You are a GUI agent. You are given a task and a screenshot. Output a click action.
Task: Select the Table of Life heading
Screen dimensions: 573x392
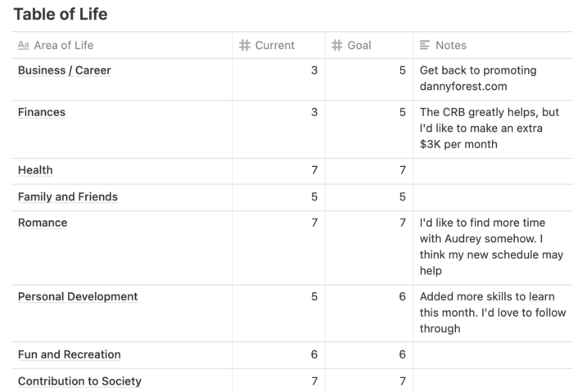tap(61, 14)
